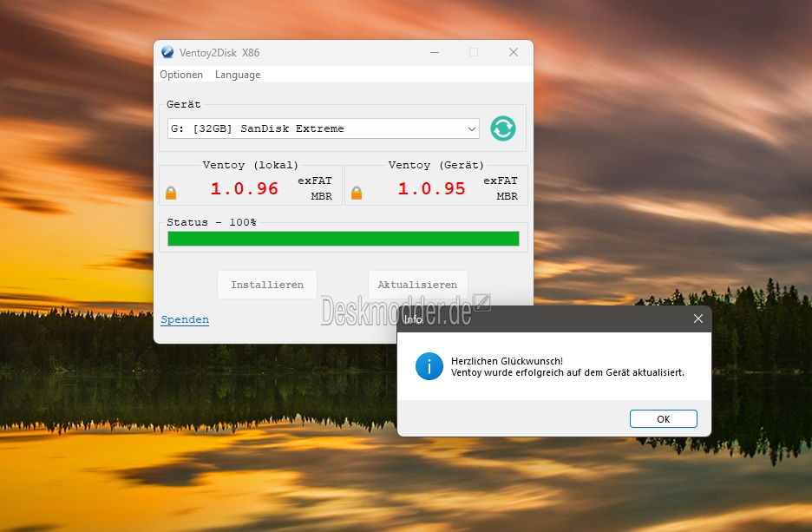812x532 pixels.
Task: Open the Spenden donation link
Action: coord(185,319)
